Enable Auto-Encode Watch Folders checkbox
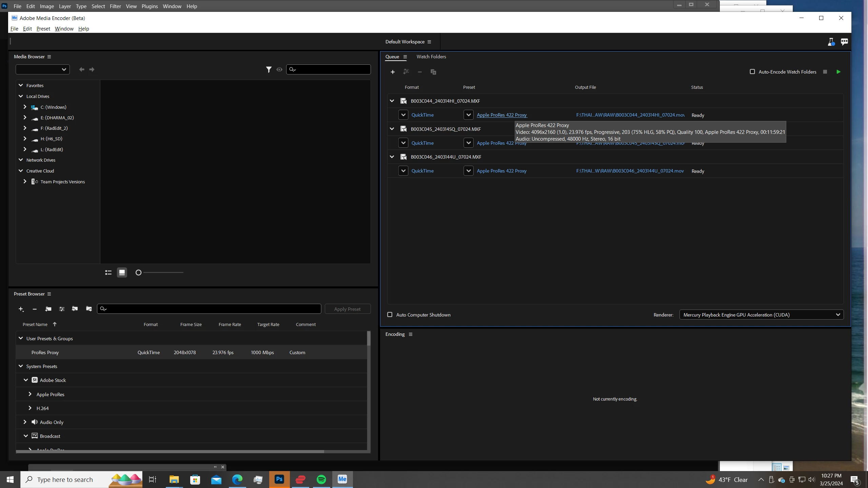 752,72
